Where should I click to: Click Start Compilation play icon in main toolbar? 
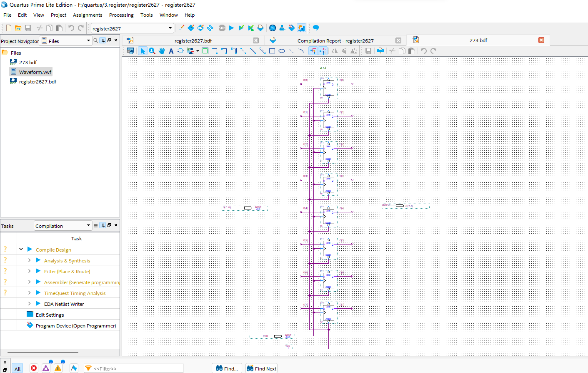232,28
